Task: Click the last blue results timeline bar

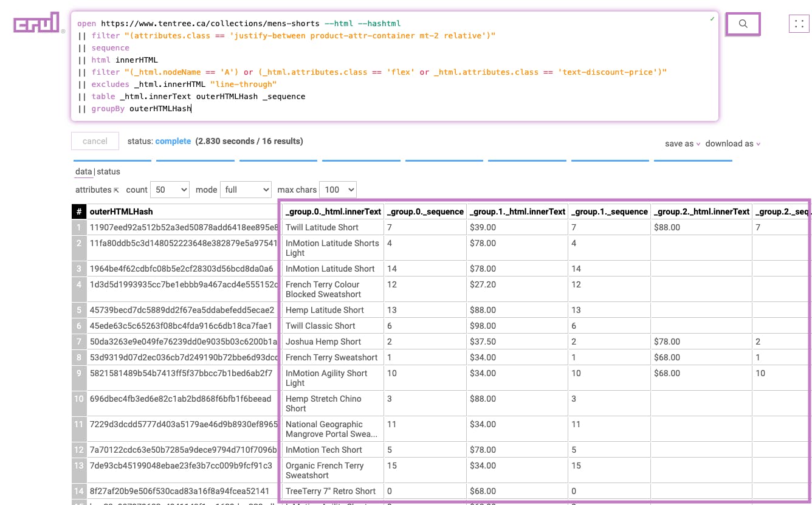Action: coord(693,160)
